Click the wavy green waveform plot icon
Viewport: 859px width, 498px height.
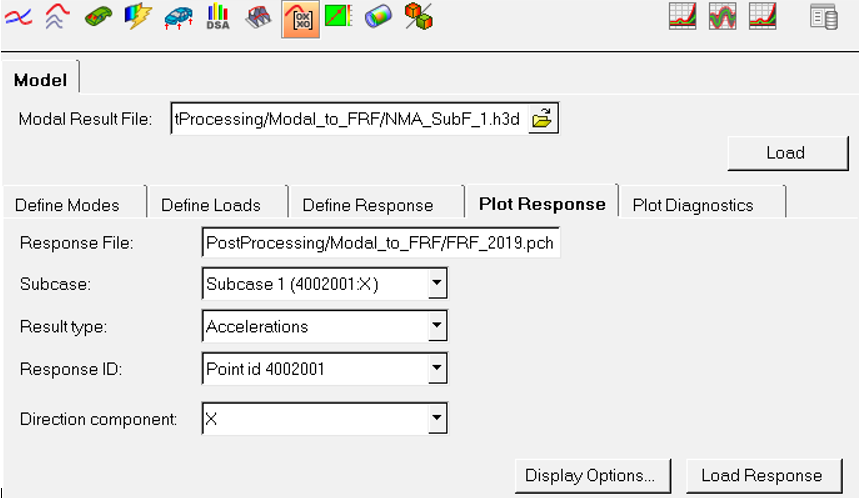pyautogui.click(x=722, y=17)
